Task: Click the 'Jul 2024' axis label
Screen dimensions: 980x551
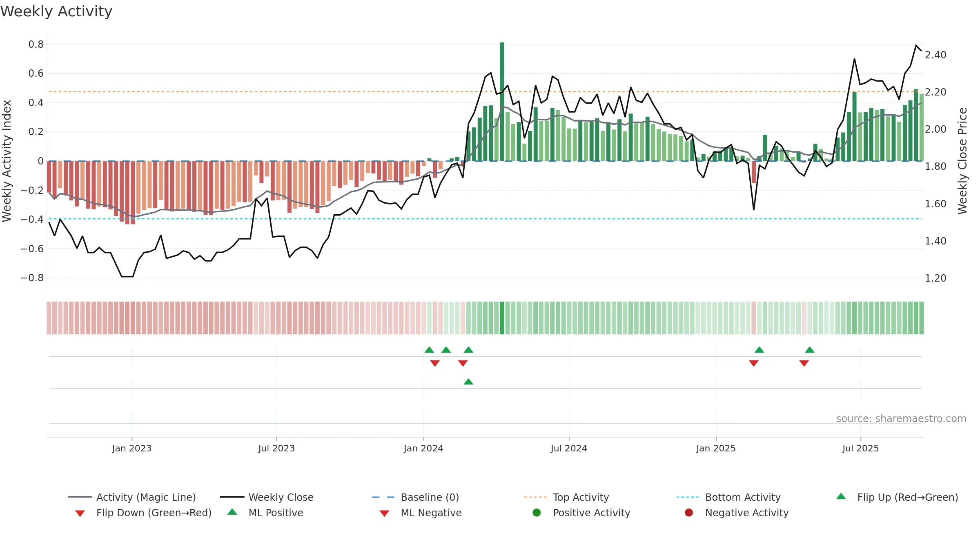Action: (569, 448)
